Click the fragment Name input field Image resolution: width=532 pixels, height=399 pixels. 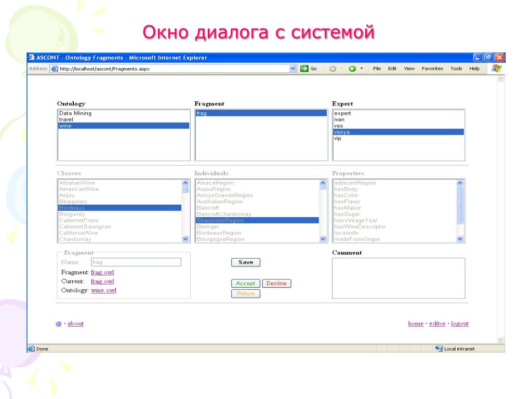(x=136, y=262)
